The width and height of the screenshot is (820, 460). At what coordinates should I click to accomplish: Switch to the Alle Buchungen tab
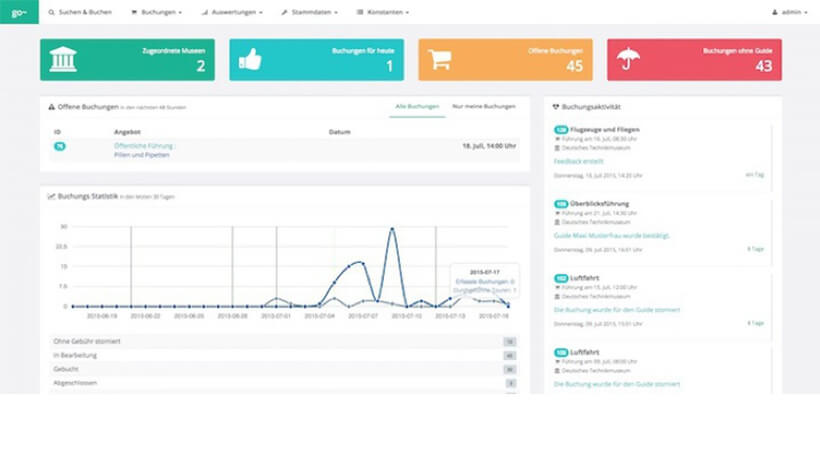coord(417,106)
